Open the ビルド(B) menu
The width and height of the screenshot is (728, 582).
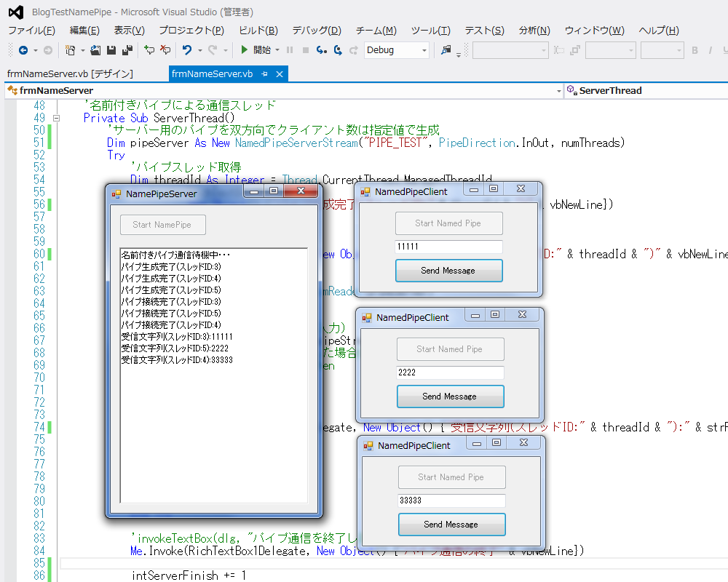coord(258,31)
